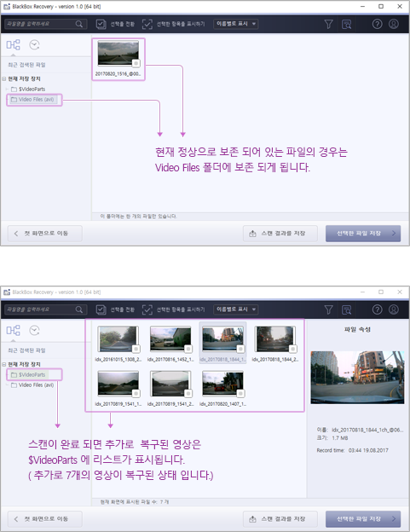
Task: Open user account icon in seven-file window
Action: point(394,309)
